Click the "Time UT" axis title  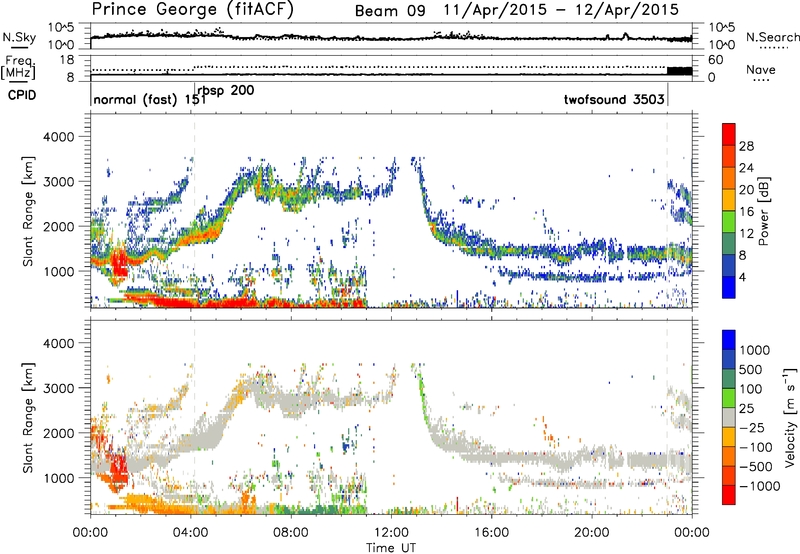point(391,548)
